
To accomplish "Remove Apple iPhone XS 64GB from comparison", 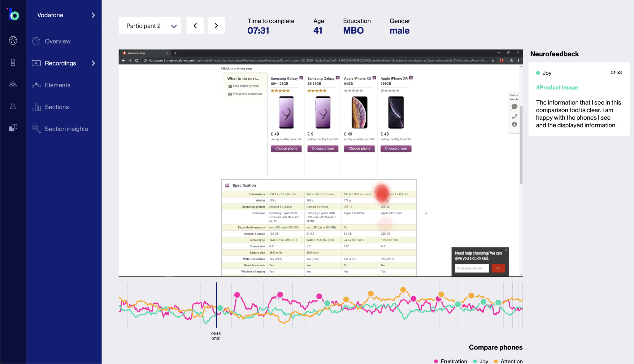I will pos(374,78).
